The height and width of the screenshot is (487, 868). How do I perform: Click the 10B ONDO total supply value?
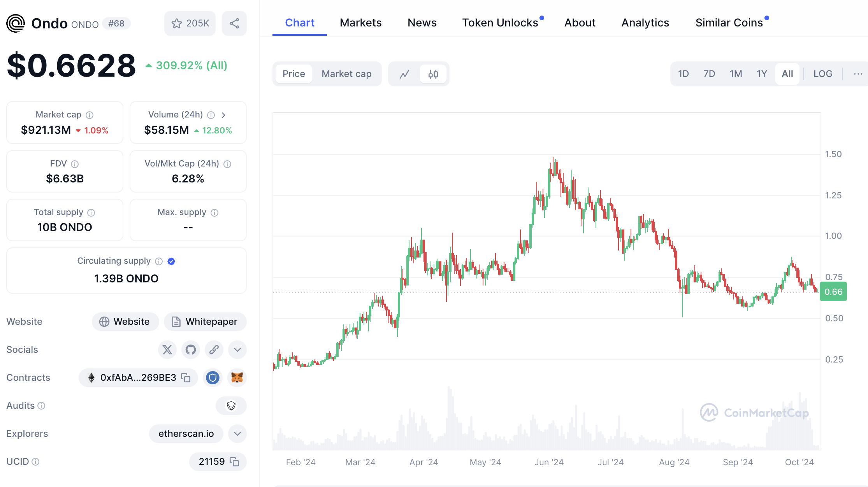click(65, 227)
